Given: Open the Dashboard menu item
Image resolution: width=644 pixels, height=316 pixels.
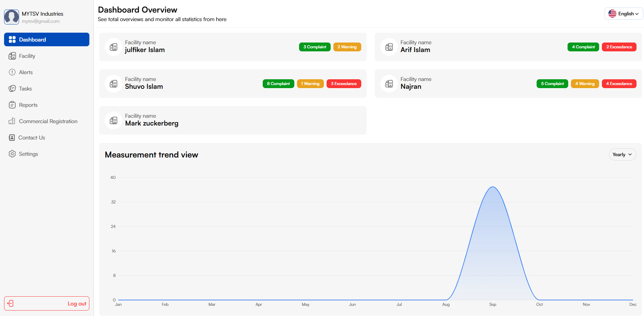Looking at the screenshot, I should coord(47,39).
